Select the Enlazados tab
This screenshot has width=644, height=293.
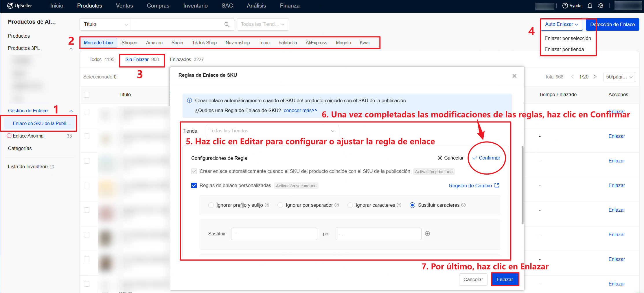187,59
